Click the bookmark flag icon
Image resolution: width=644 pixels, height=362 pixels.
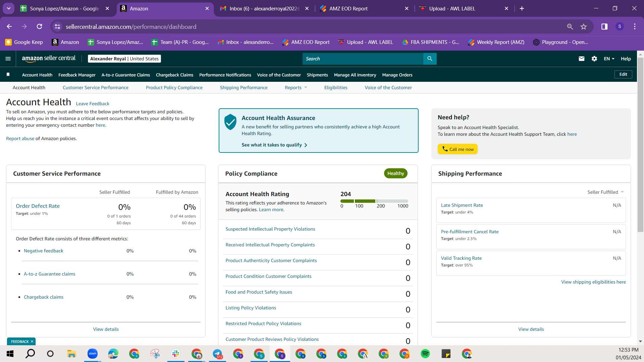[8, 74]
